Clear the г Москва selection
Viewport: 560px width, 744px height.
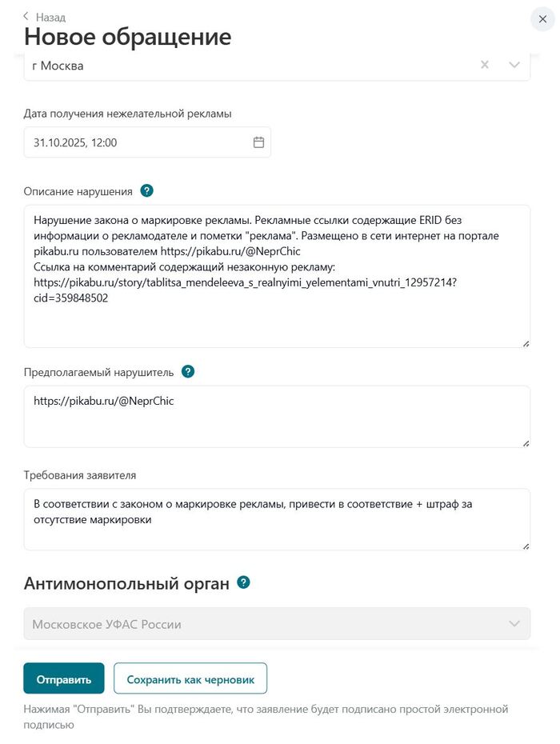(485, 65)
